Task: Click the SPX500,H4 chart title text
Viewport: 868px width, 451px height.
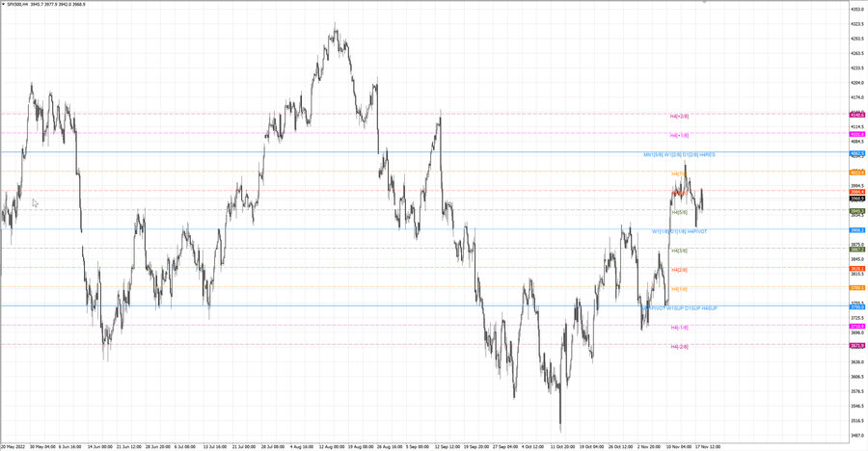Action: (18, 5)
